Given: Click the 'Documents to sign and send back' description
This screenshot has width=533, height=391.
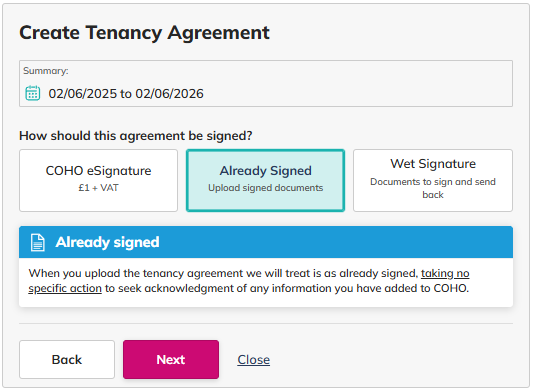Looking at the screenshot, I should pyautogui.click(x=433, y=188).
